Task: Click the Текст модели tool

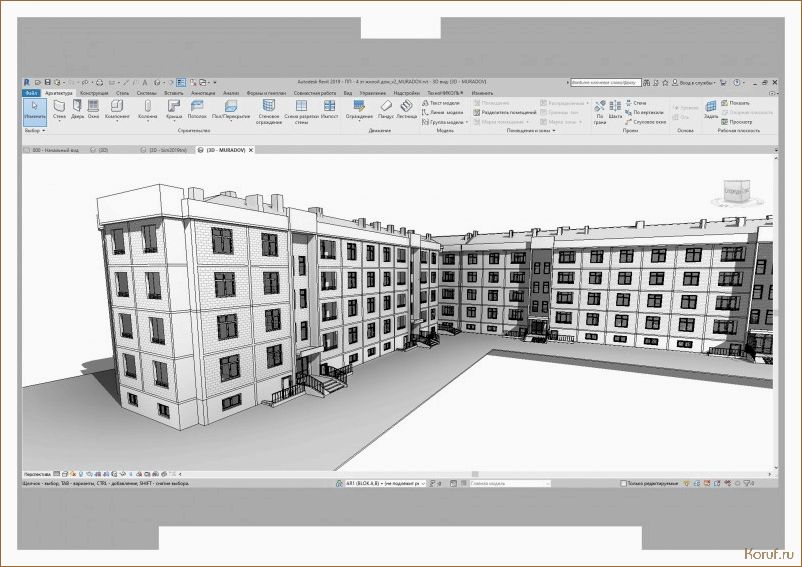Action: [x=441, y=103]
